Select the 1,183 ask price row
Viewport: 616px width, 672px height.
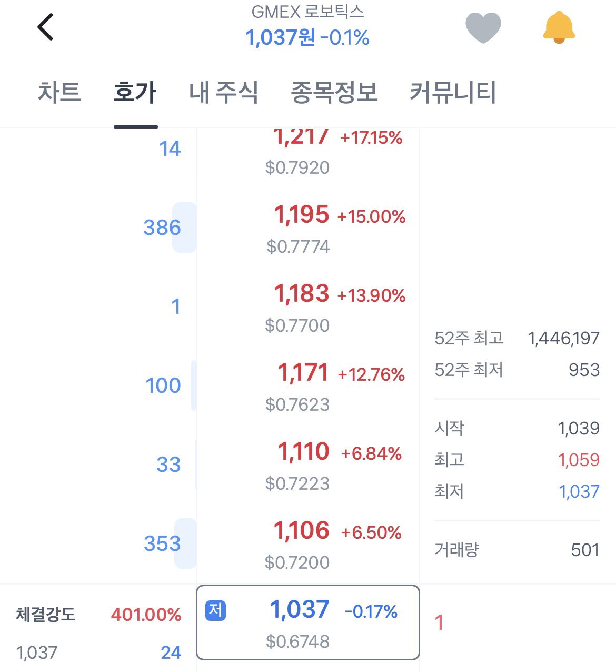pyautogui.click(x=308, y=307)
